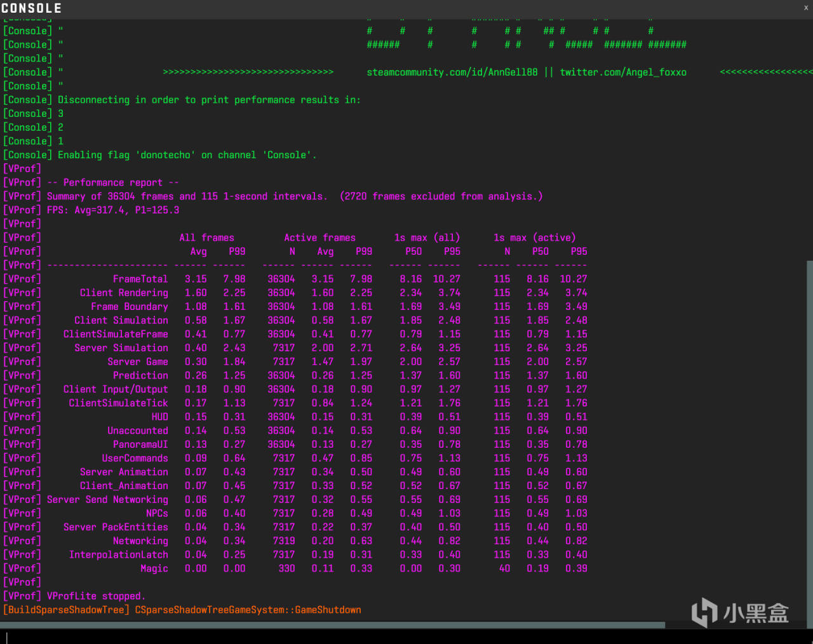This screenshot has width=813, height=644.
Task: Click the 7319 frame count in the Networking row
Action: pyautogui.click(x=284, y=541)
